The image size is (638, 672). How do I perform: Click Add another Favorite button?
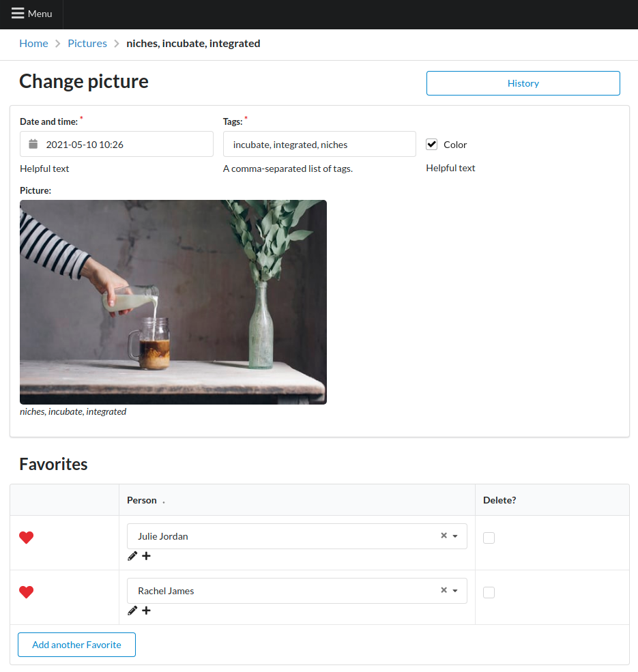click(x=76, y=645)
